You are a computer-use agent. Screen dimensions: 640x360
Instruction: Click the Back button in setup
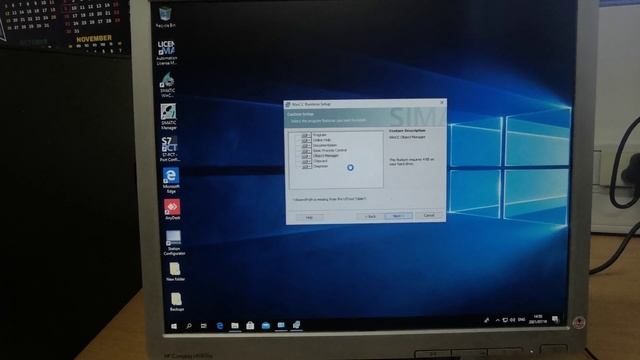(370, 216)
